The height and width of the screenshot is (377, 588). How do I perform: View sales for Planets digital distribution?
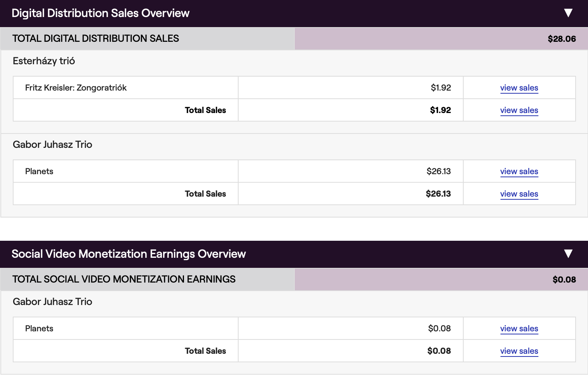519,171
